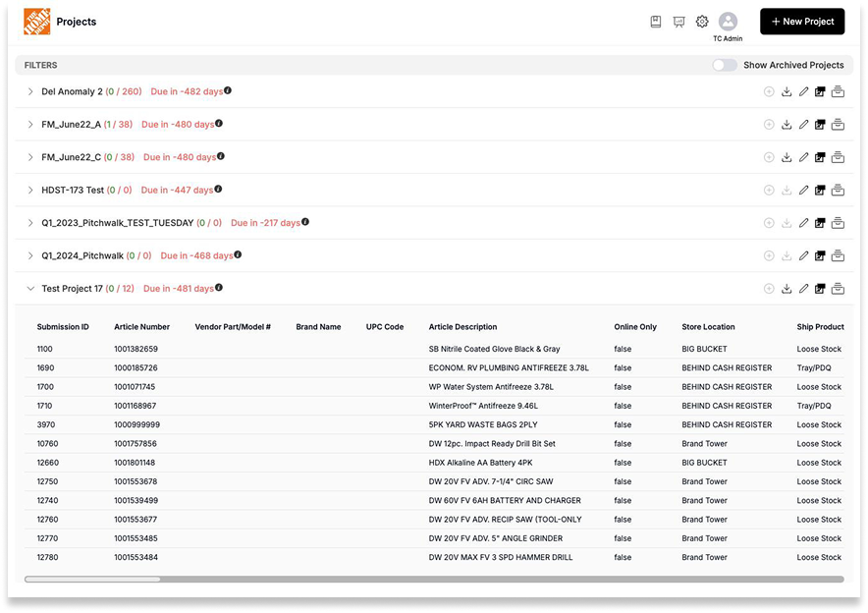Click the Article Description column header

tap(462, 327)
